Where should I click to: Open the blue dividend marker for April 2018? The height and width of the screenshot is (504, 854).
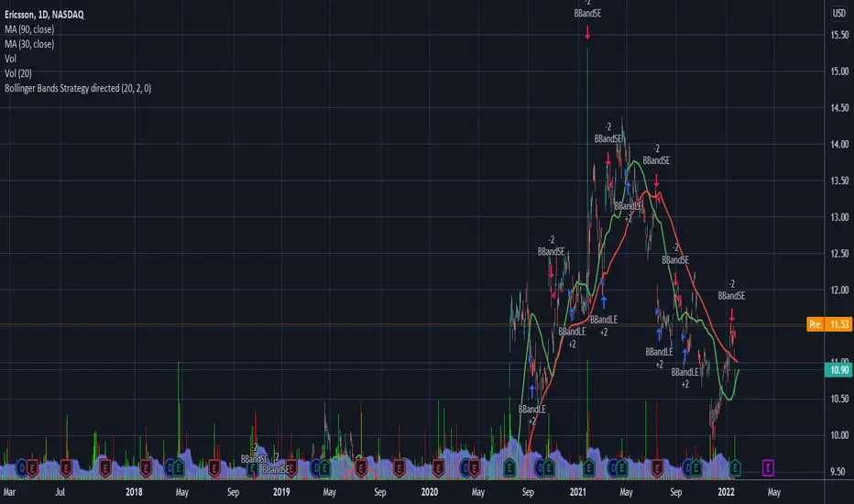click(x=170, y=467)
